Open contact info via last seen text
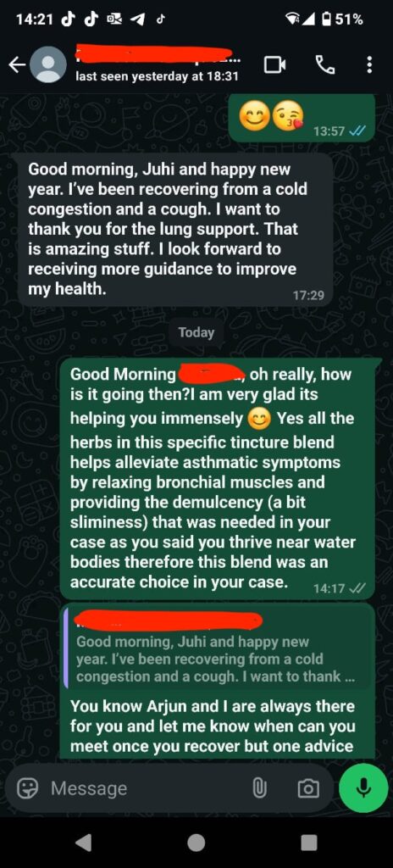The height and width of the screenshot is (868, 393). coord(158,77)
